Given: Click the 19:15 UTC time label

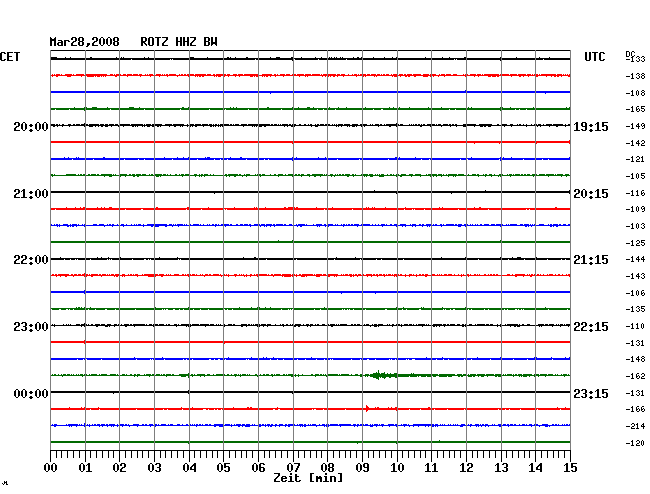Looking at the screenshot, I should tap(591, 126).
